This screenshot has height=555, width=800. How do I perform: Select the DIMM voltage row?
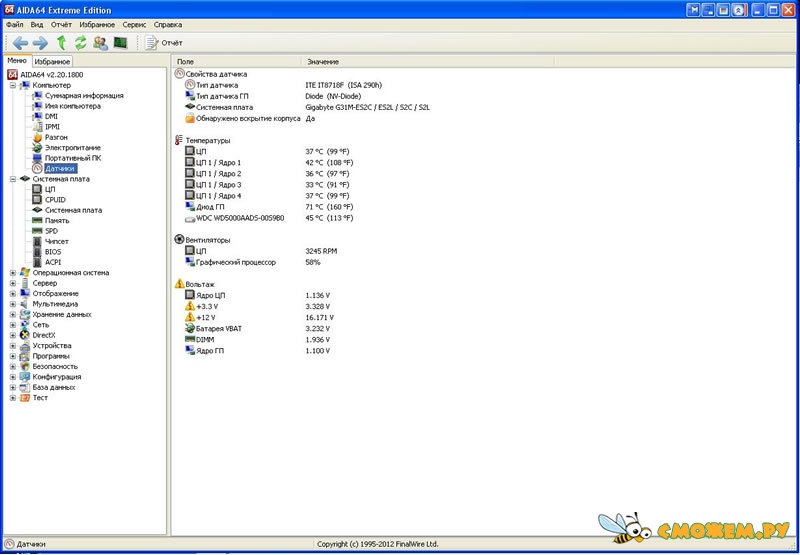[257, 339]
